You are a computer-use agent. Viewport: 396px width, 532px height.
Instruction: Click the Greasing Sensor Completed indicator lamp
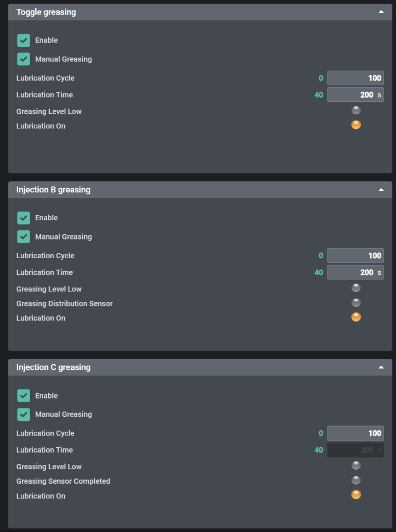tap(356, 480)
